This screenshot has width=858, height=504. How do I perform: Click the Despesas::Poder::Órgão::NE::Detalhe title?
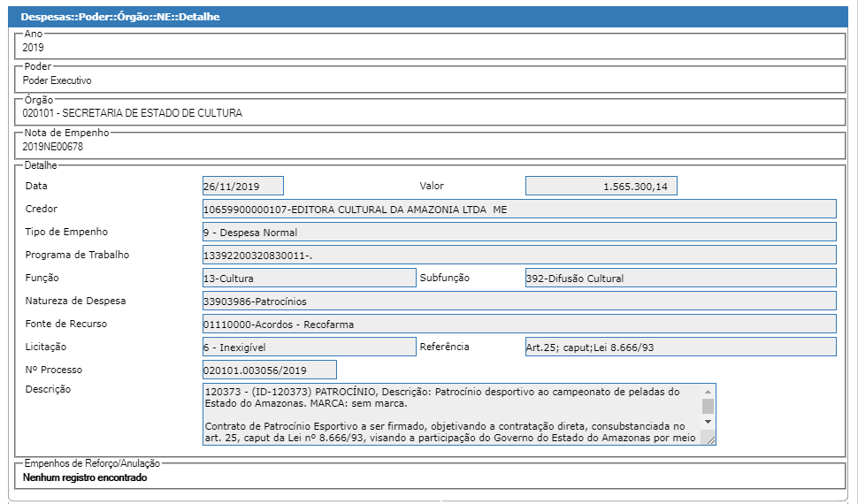tap(120, 17)
